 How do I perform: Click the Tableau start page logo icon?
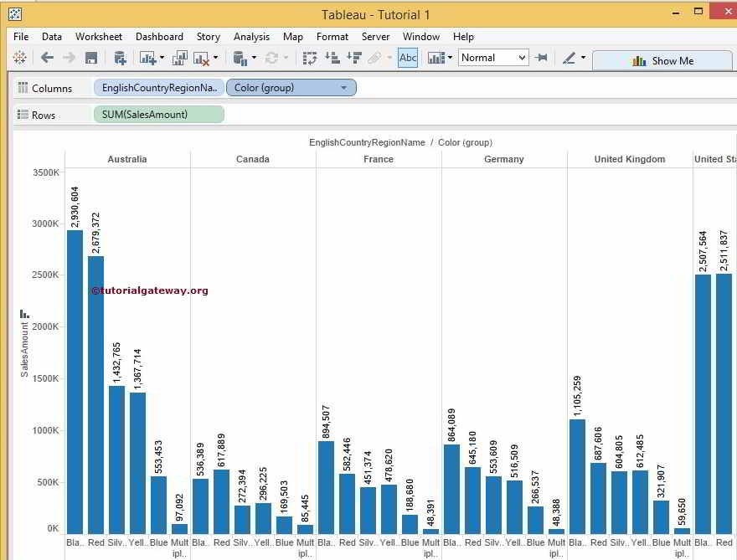19,58
